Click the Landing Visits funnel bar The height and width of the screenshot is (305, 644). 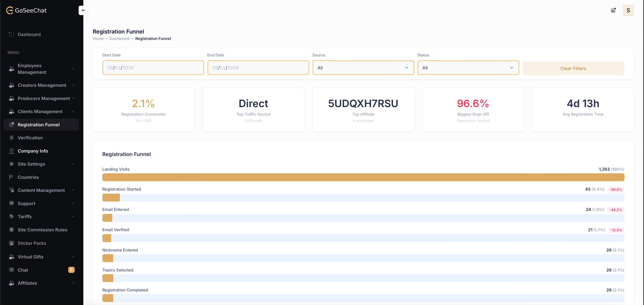tap(363, 177)
